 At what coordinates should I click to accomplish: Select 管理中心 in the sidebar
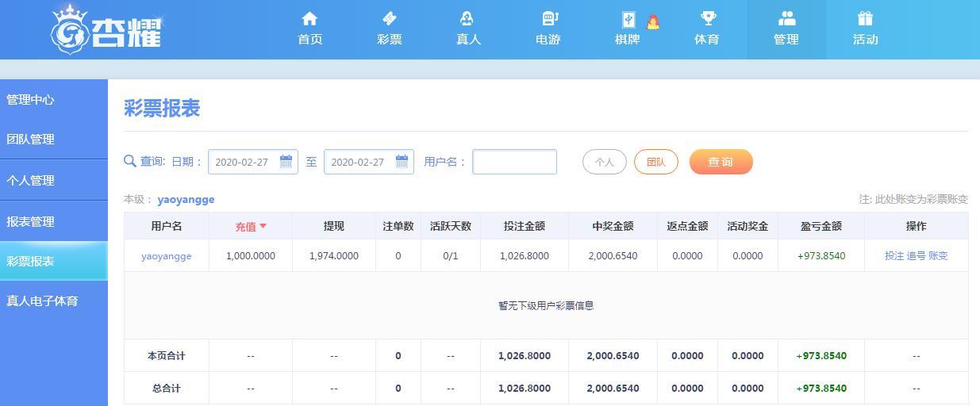[x=54, y=99]
